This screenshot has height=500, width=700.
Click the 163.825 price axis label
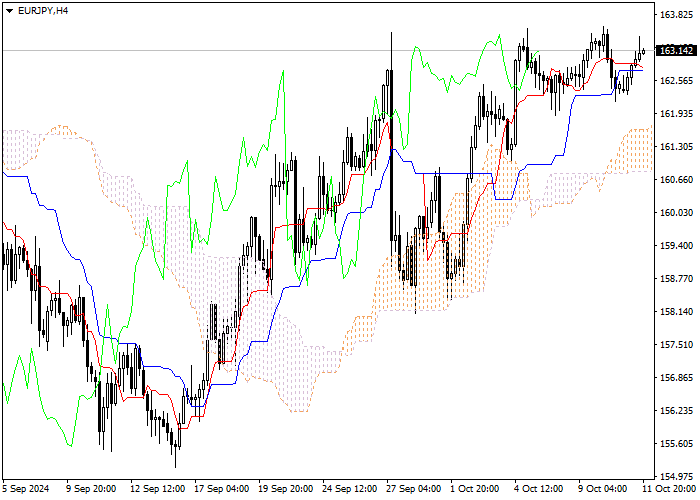coord(676,14)
